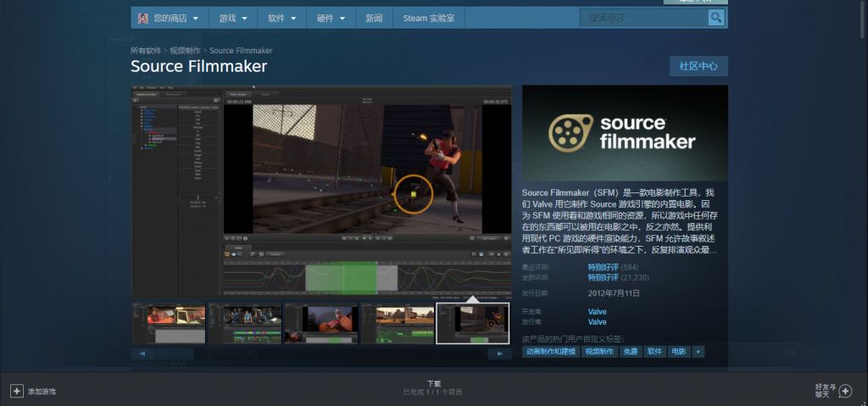The height and width of the screenshot is (406, 868).
Task: Select the 视频制作 tag below the publisher
Action: click(x=599, y=352)
